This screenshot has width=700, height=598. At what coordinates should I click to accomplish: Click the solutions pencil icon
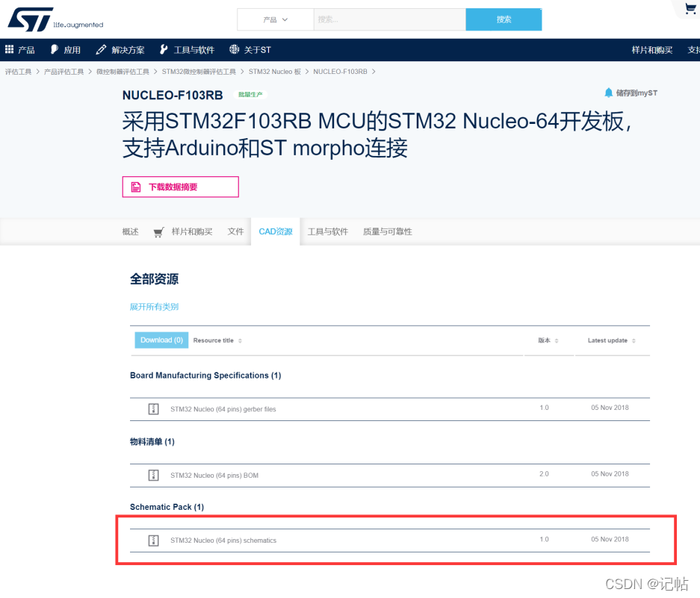point(101,49)
